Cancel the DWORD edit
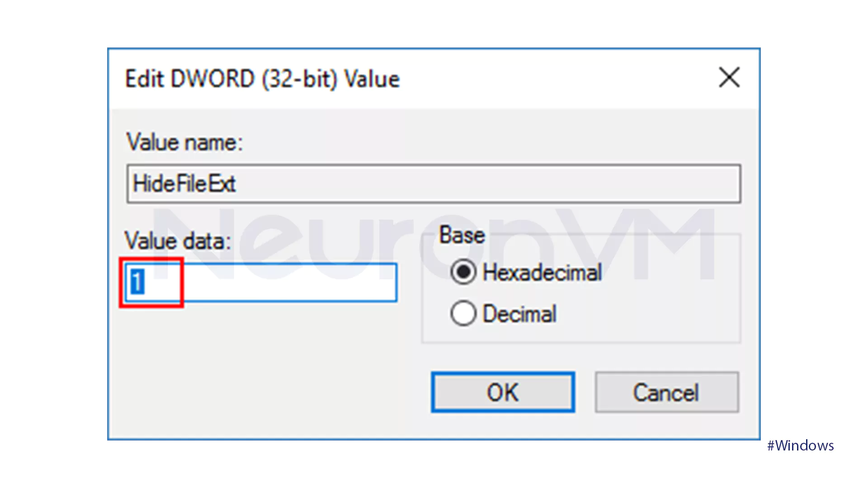The width and height of the screenshot is (868, 488). click(666, 392)
